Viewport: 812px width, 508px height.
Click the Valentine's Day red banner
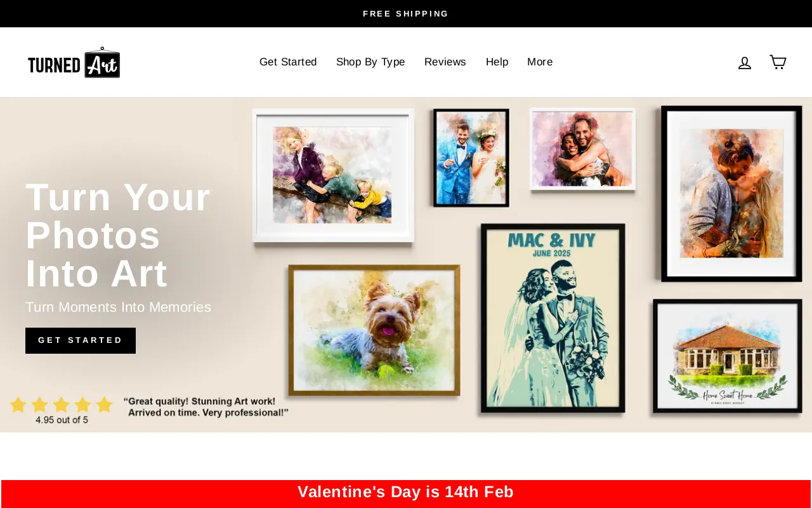pos(406,493)
